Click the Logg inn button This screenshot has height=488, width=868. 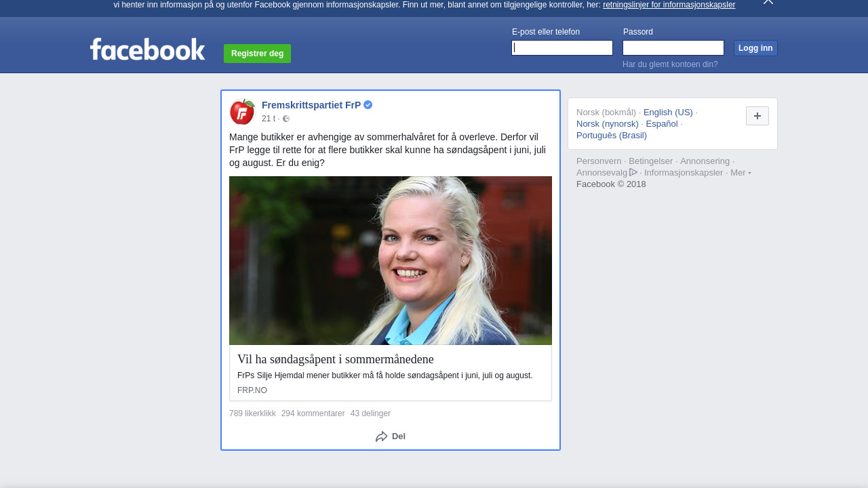pos(755,48)
